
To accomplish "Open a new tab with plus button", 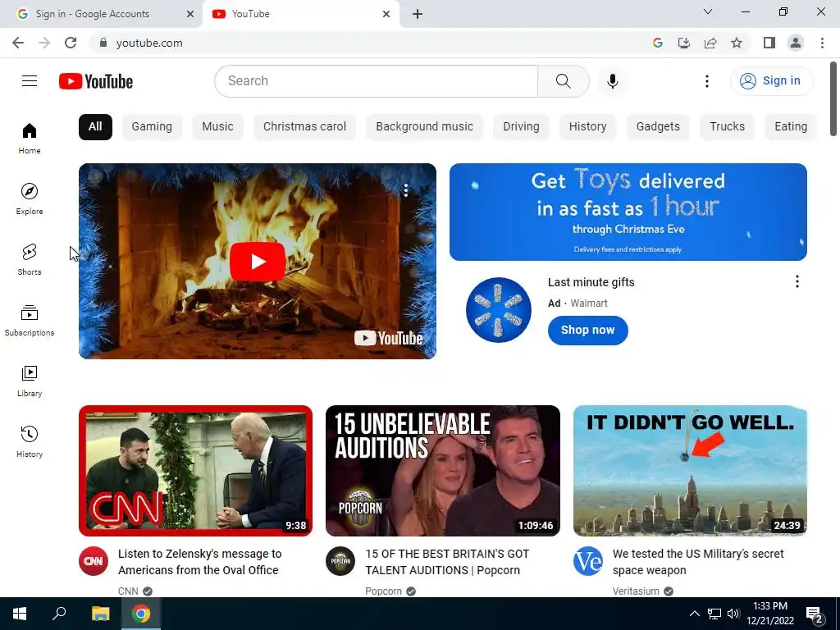I will tap(418, 14).
